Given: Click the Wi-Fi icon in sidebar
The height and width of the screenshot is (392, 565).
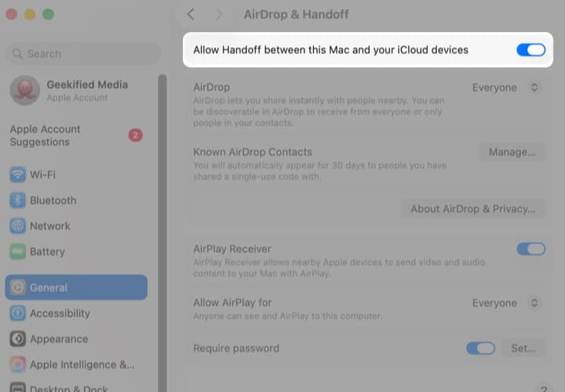Looking at the screenshot, I should pos(17,175).
